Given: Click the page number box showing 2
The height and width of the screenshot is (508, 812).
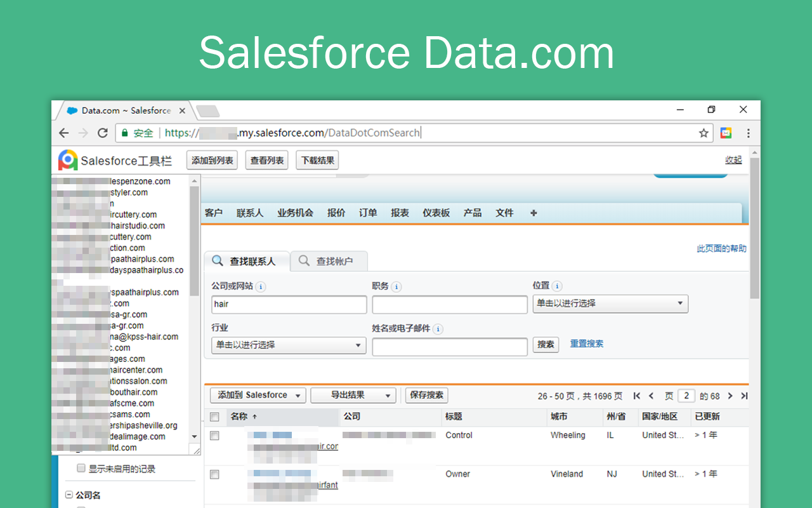Looking at the screenshot, I should [686, 396].
